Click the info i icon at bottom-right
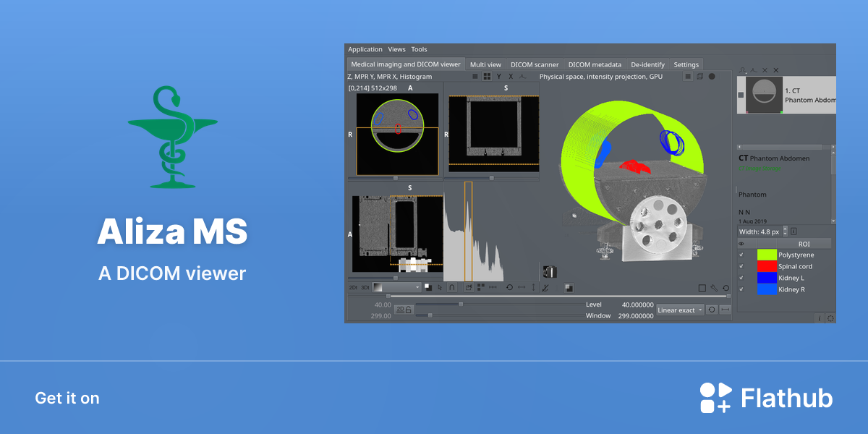This screenshot has width=868, height=434. [x=820, y=318]
